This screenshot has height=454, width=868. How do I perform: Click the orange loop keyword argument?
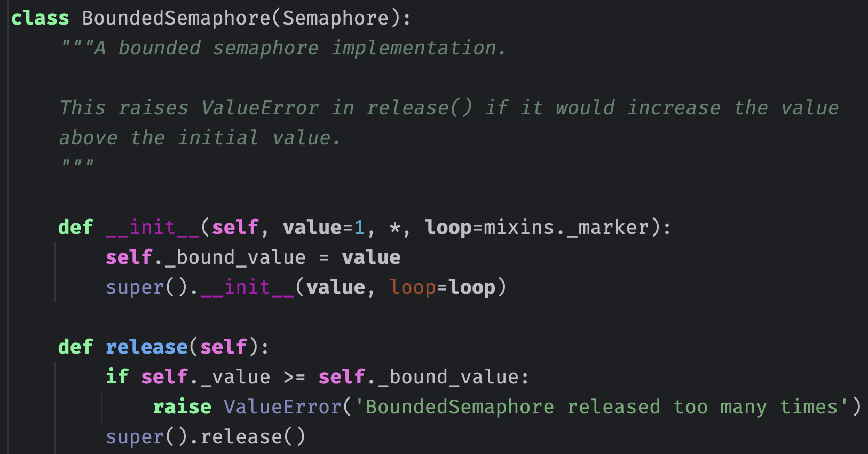coord(413,287)
